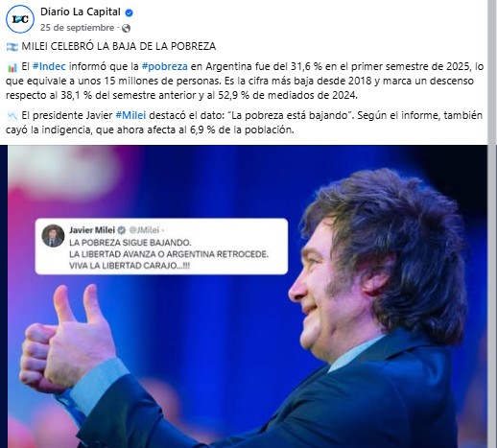Screen dimensions: 497x448
Task: Click the Javier Milei name in the tweet card
Action: coord(92,230)
